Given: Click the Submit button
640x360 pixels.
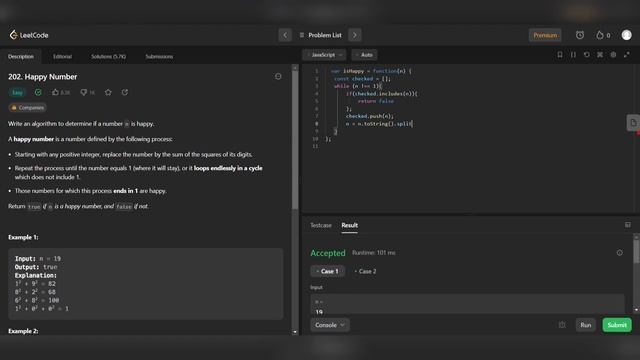Looking at the screenshot, I should click(617, 325).
